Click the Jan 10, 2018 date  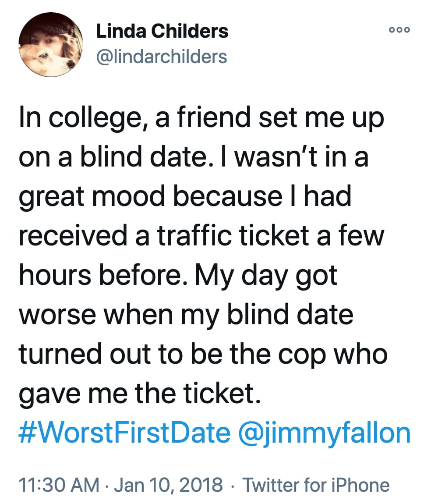point(168,485)
